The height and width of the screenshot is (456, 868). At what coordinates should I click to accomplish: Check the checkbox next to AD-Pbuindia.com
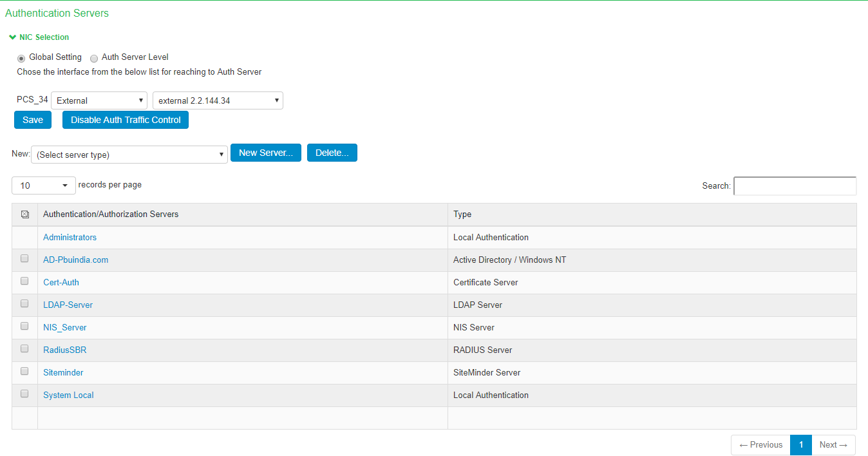[24, 258]
